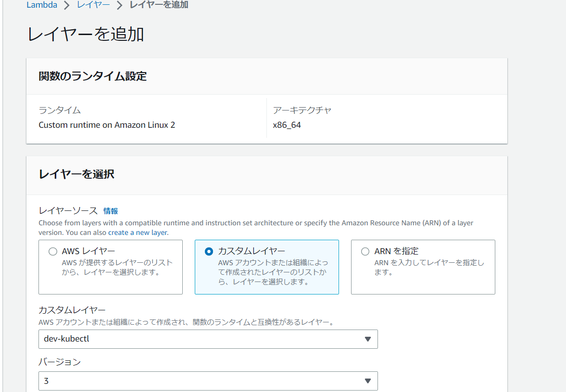
Task: Click the breadcrumb chevron after Lambda
Action: (67, 6)
